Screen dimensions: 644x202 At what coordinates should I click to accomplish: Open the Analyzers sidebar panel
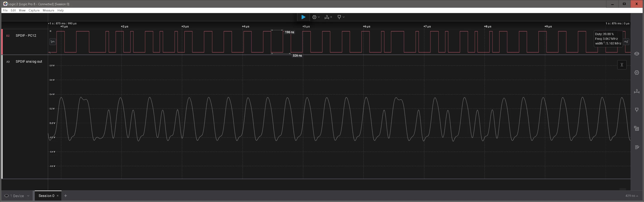pos(637,73)
